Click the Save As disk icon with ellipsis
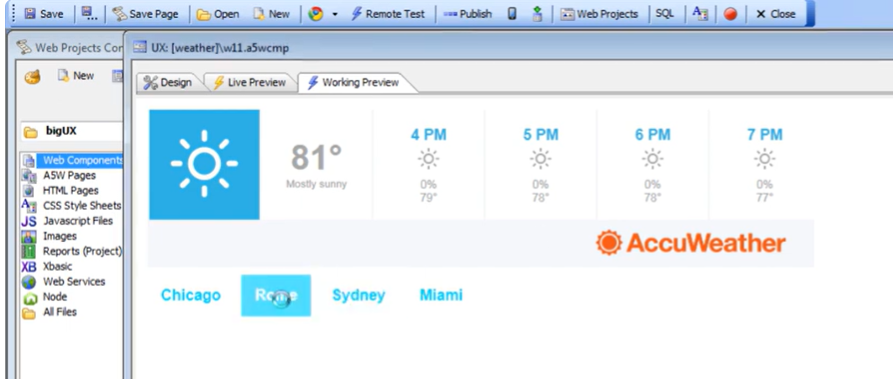The height and width of the screenshot is (379, 893). [x=88, y=14]
